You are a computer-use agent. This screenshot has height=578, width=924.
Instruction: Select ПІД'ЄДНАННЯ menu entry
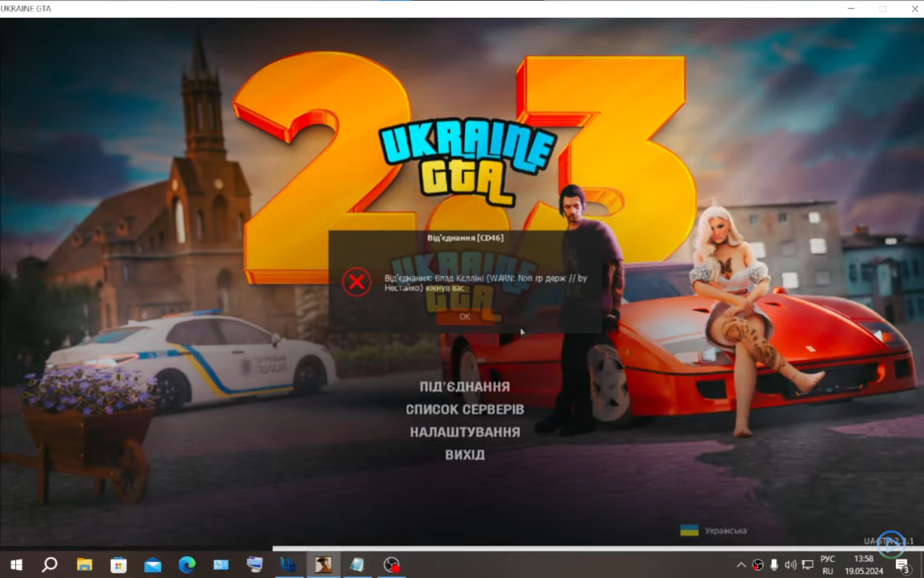pyautogui.click(x=465, y=387)
